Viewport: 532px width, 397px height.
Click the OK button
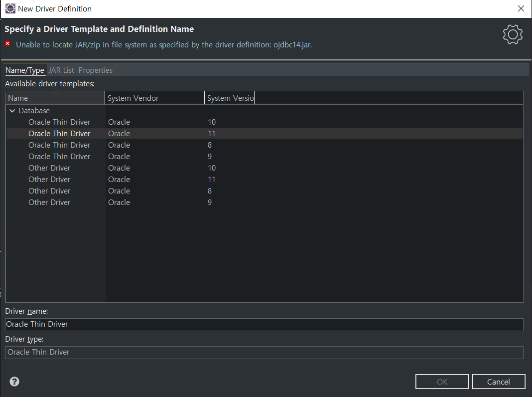pos(442,382)
